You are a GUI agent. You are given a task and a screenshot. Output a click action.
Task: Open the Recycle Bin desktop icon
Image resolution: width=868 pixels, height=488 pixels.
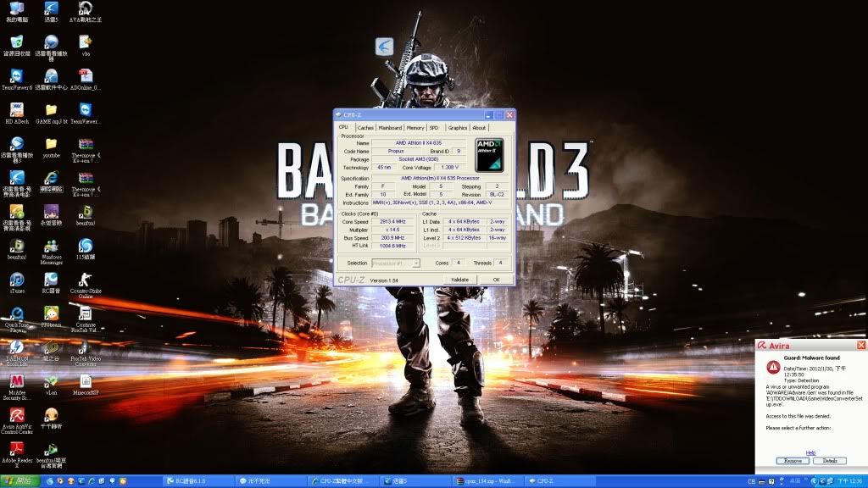(x=17, y=46)
